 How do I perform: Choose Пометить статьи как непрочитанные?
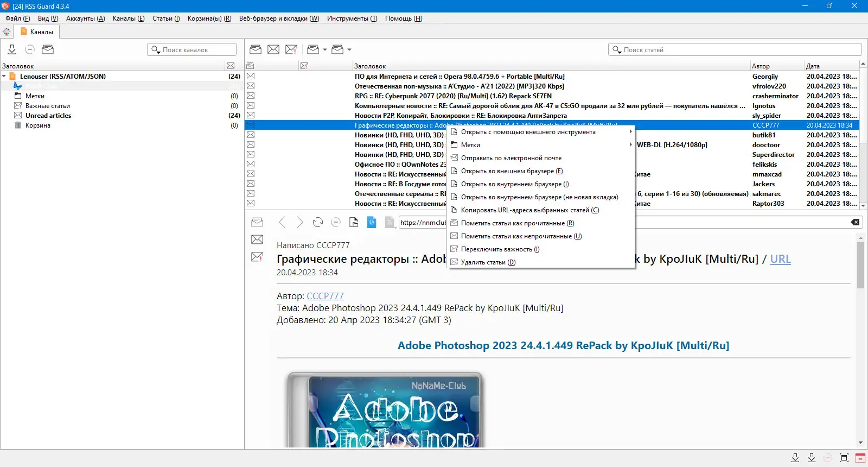click(540, 236)
